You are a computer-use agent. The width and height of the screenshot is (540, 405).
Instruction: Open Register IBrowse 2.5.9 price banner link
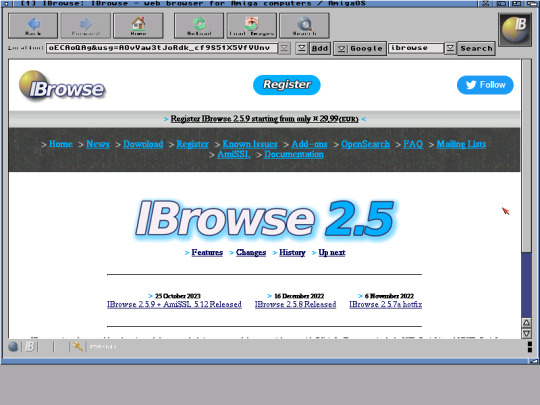(264, 119)
